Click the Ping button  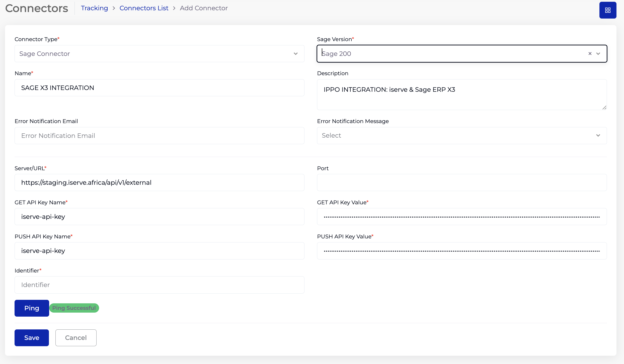pyautogui.click(x=32, y=308)
